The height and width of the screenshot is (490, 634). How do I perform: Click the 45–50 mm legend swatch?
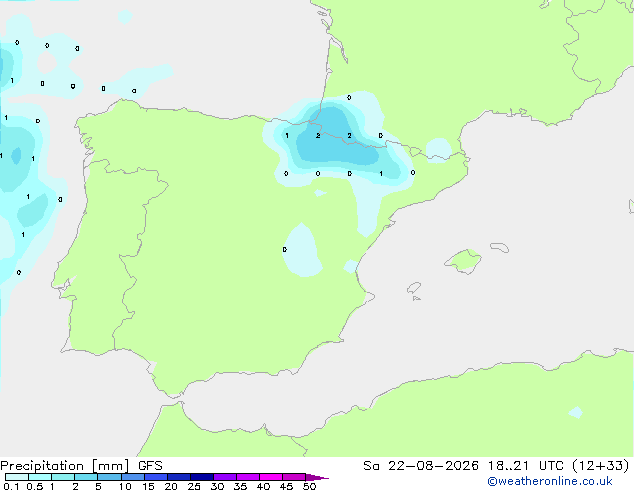click(294, 477)
